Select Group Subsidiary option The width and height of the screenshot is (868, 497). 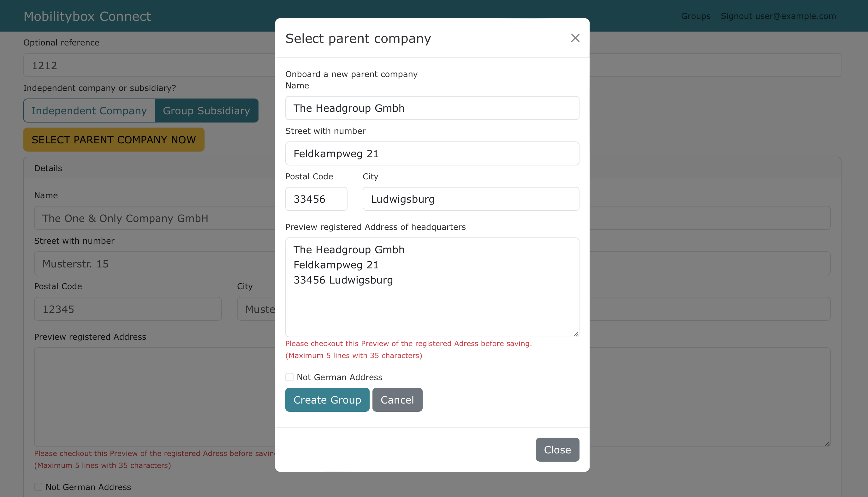[206, 111]
